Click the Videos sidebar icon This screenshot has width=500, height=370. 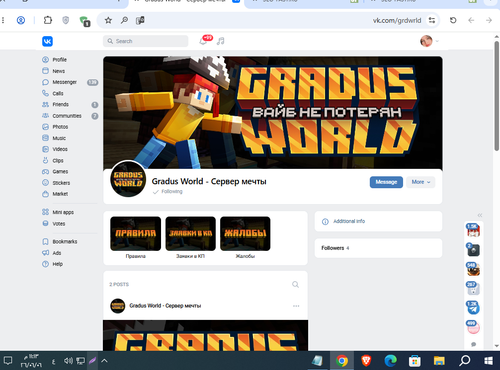click(45, 149)
